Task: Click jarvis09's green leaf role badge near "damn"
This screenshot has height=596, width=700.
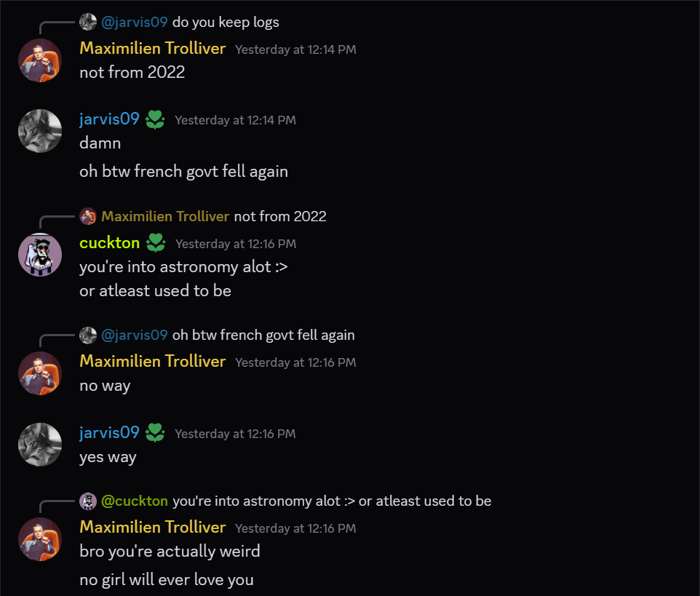Action: (x=155, y=119)
